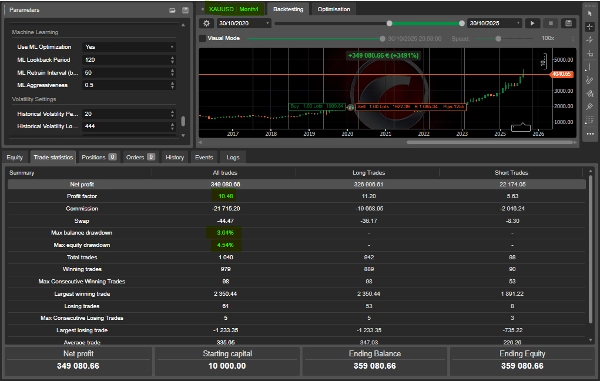Click the chart horizontal scrollbar
The width and height of the screenshot is (600, 381).
[490, 142]
